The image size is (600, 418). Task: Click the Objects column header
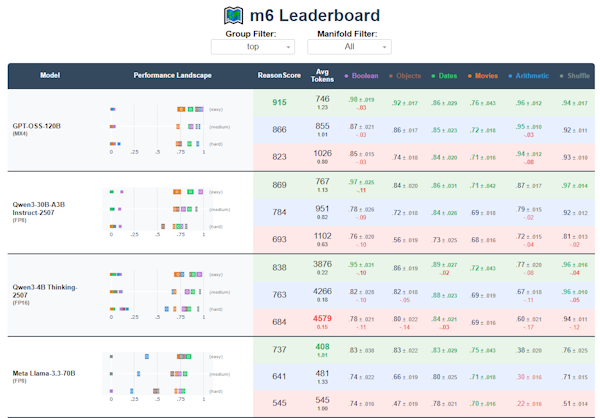(408, 76)
